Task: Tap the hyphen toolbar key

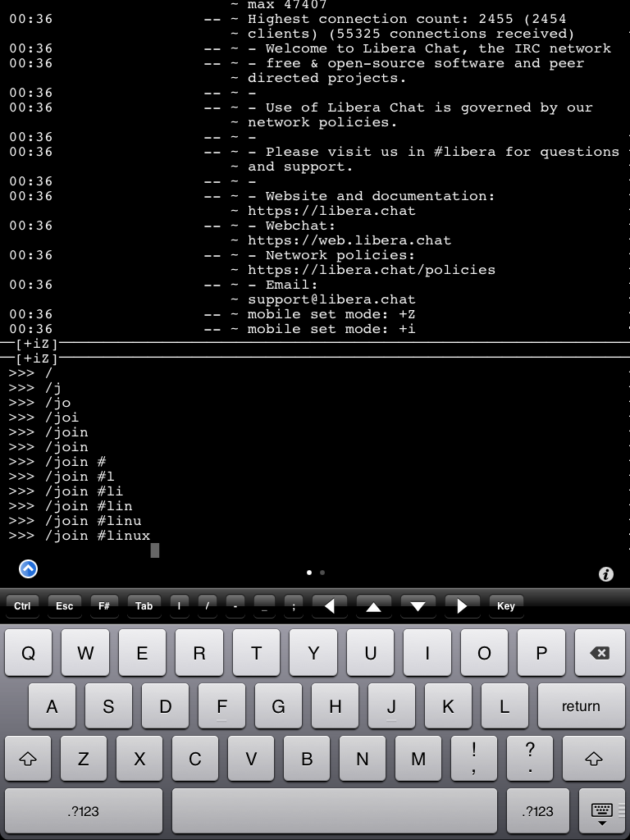Action: 235,606
